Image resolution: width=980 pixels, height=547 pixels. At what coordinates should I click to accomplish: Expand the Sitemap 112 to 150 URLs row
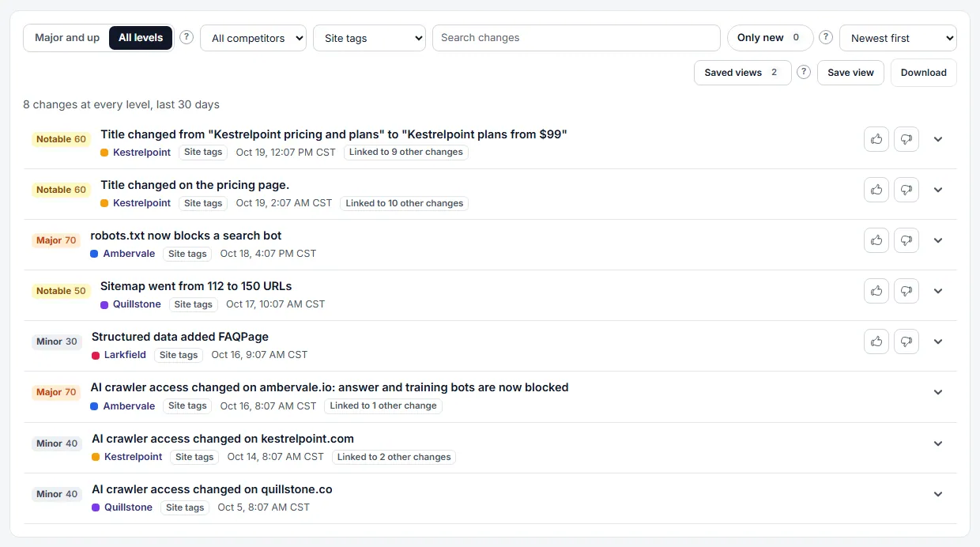(x=938, y=291)
